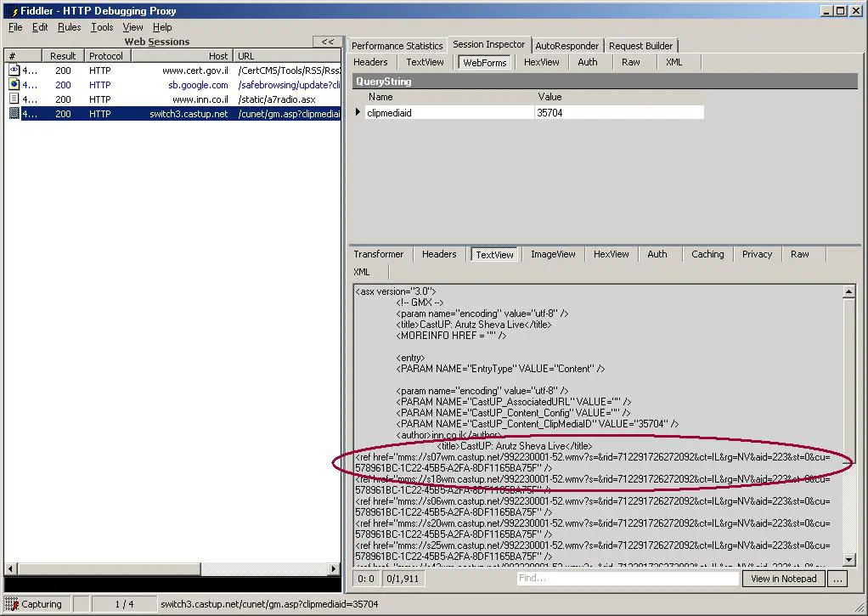
Task: Open the Edit menu
Action: tap(40, 27)
